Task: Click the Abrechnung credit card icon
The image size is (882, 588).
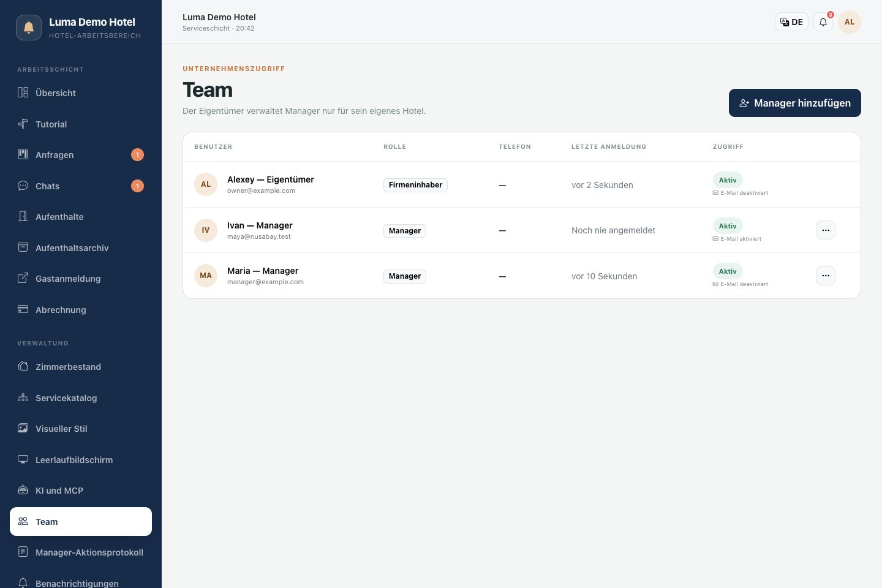Action: pos(23,309)
